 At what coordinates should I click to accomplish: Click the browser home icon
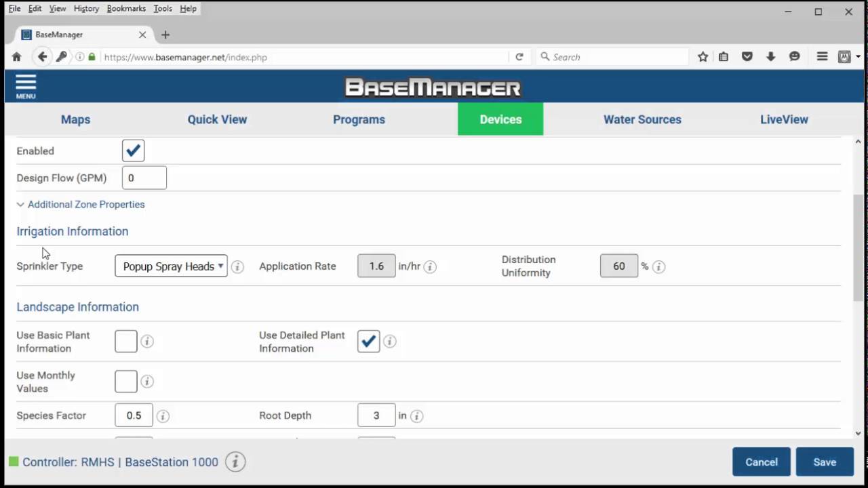[17, 57]
